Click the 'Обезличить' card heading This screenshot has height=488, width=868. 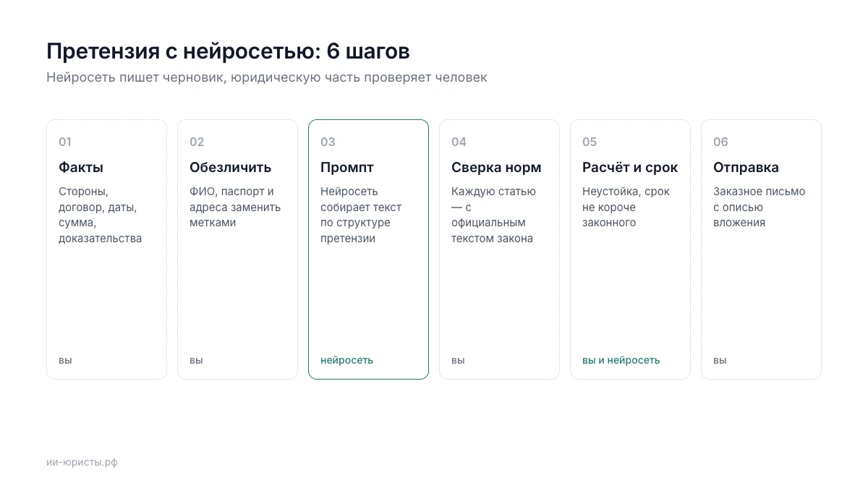click(231, 168)
